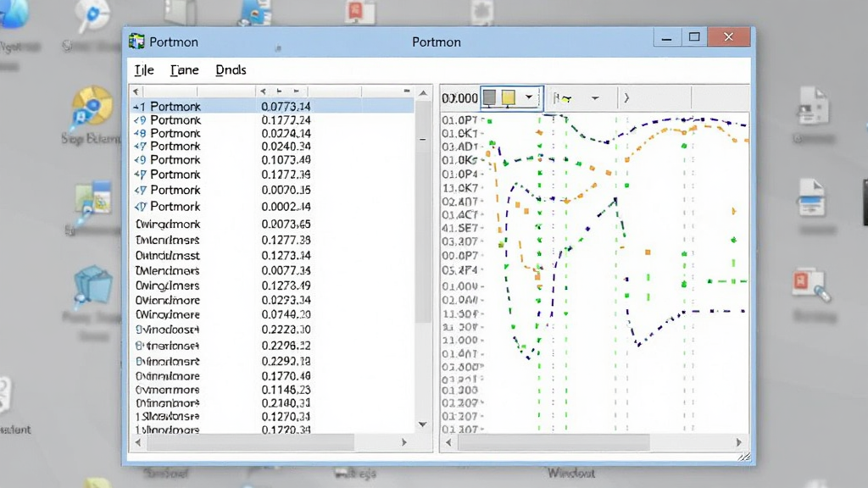Expand the dropdown next to the marker tool icon
This screenshot has height=488, width=868.
pos(595,98)
